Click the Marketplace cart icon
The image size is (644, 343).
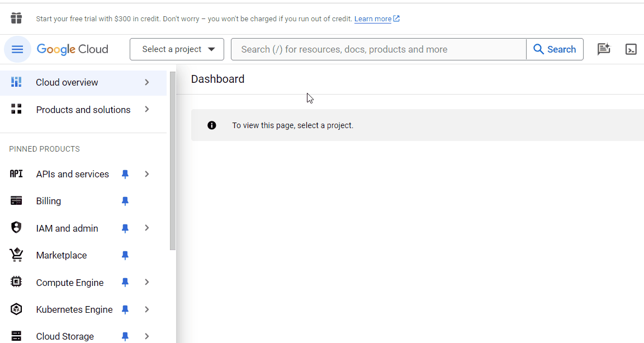pos(16,255)
